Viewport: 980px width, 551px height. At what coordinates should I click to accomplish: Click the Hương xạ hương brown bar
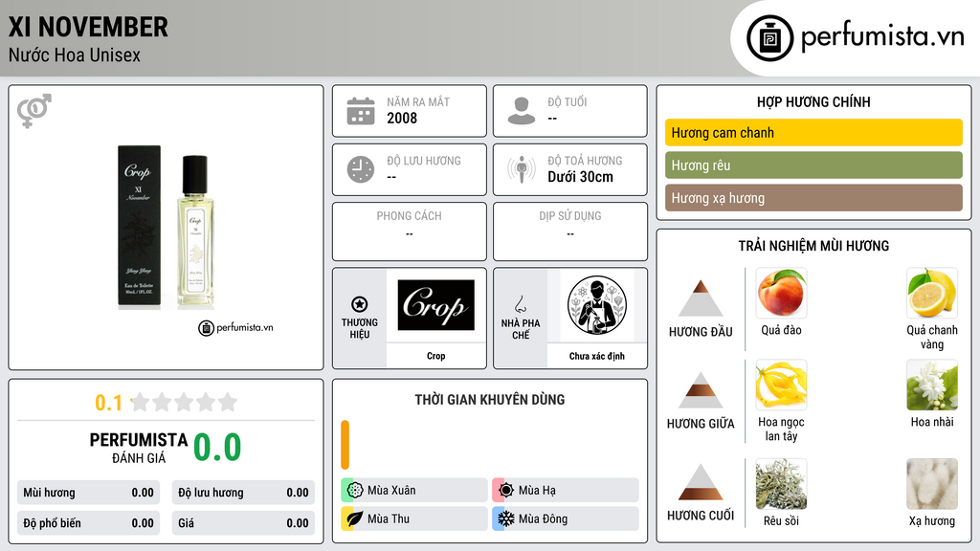click(x=813, y=198)
